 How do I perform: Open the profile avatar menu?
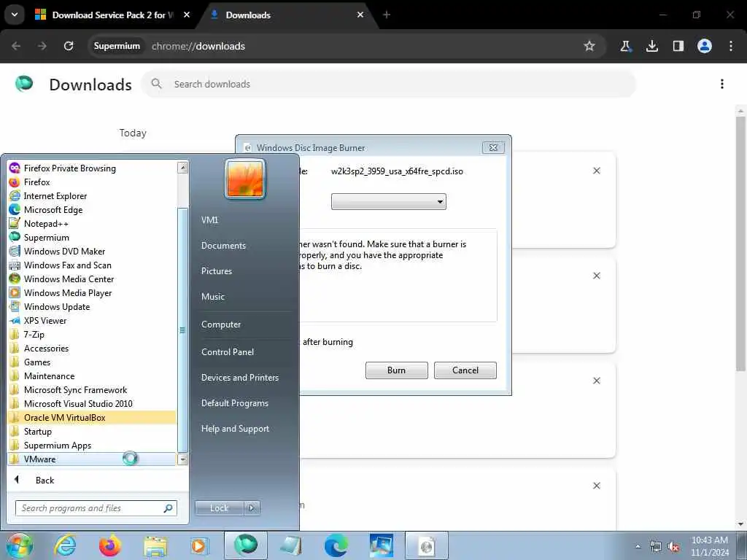click(x=704, y=46)
